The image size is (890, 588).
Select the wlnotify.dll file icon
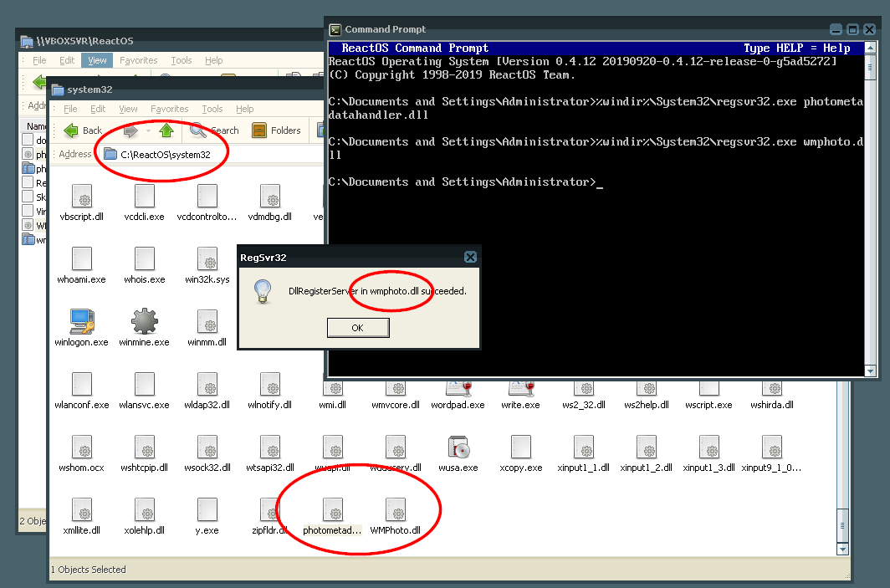[270, 384]
